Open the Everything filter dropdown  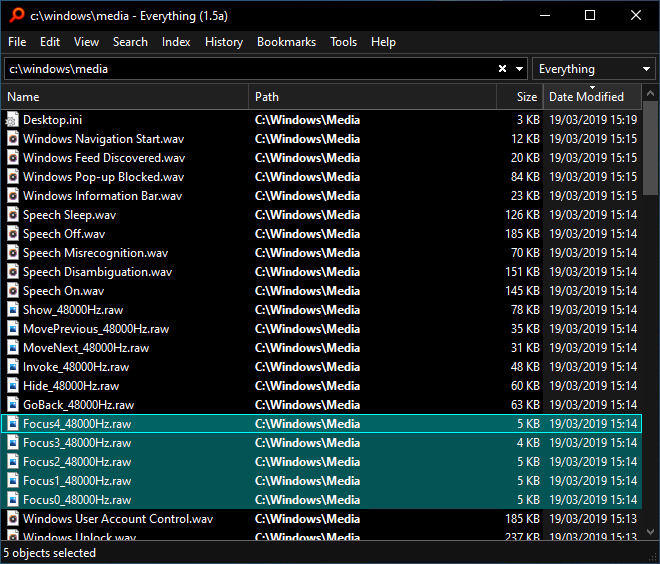(594, 69)
